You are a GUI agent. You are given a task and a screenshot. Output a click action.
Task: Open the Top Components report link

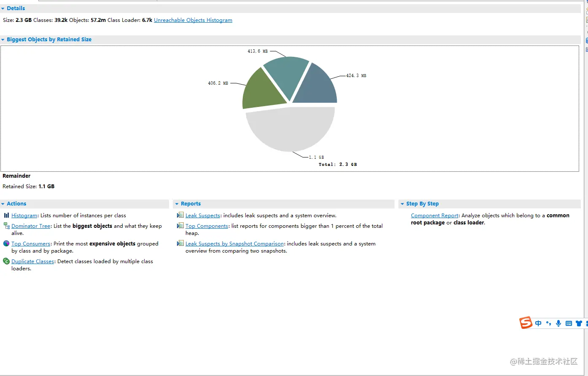coord(207,226)
